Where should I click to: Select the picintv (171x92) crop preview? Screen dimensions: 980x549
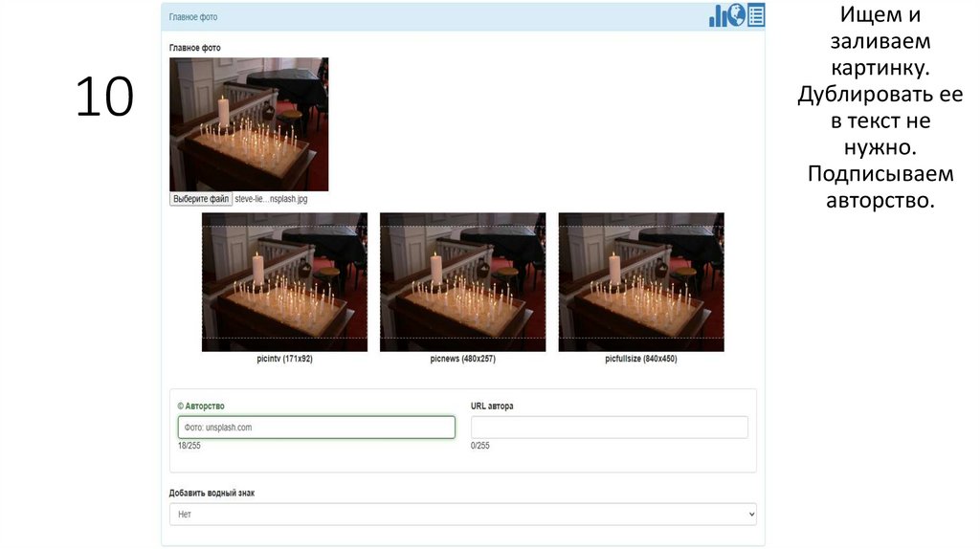[284, 282]
